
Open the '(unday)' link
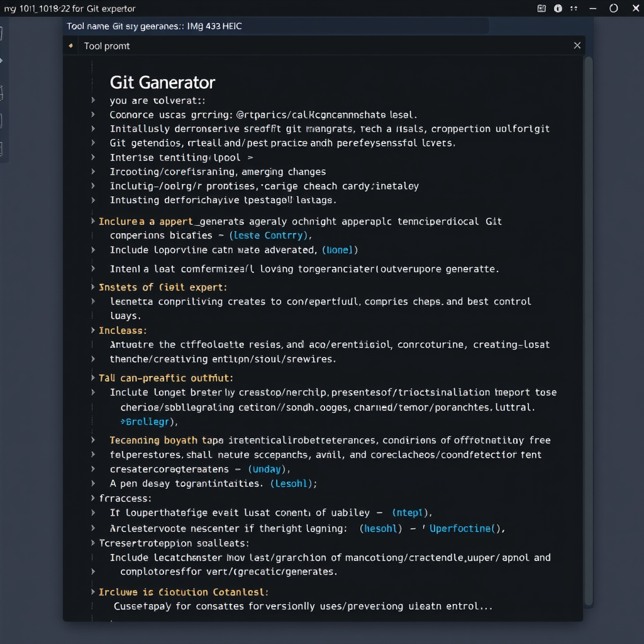click(267, 469)
